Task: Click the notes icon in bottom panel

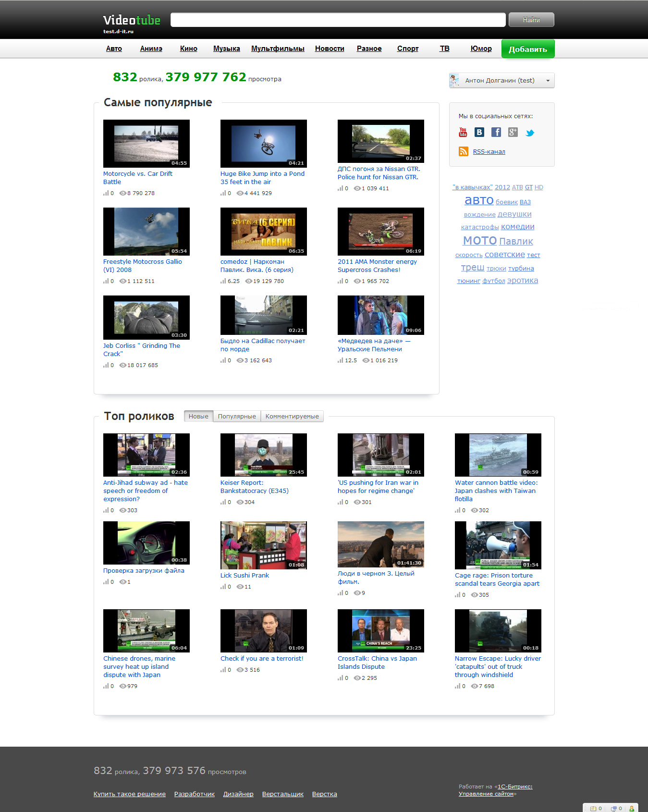Action: (x=593, y=808)
